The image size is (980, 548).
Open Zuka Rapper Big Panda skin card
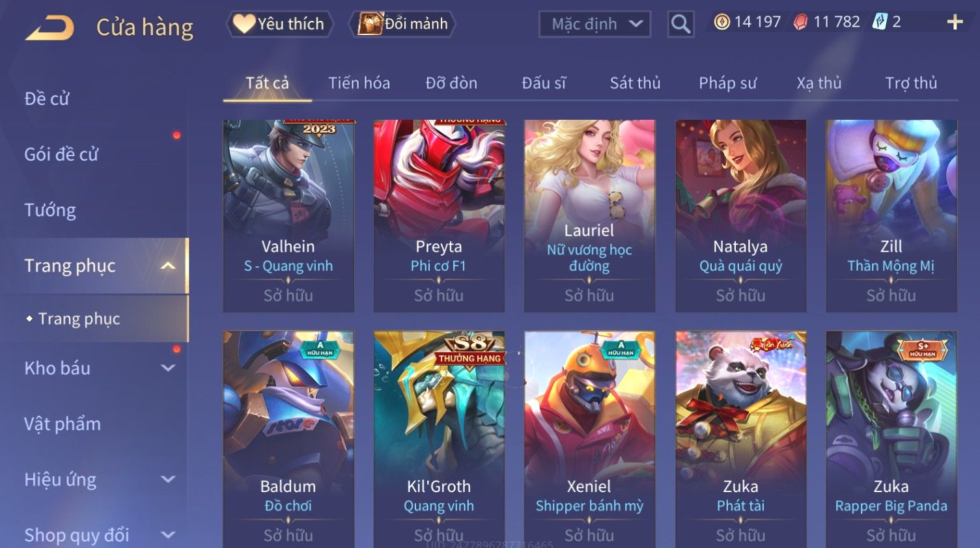point(891,439)
